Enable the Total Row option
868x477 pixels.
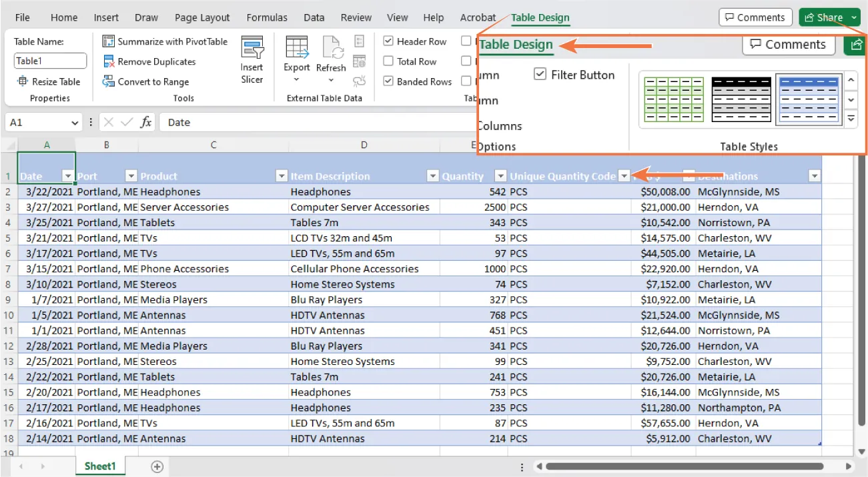[x=388, y=61]
